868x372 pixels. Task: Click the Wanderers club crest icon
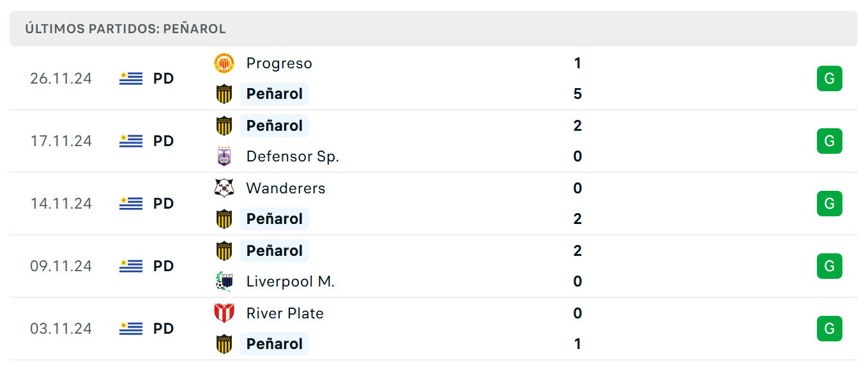[224, 188]
